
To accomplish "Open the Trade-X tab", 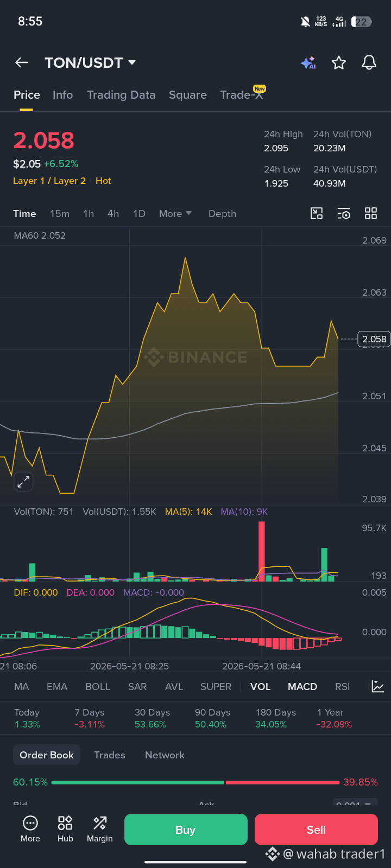I will pyautogui.click(x=242, y=95).
